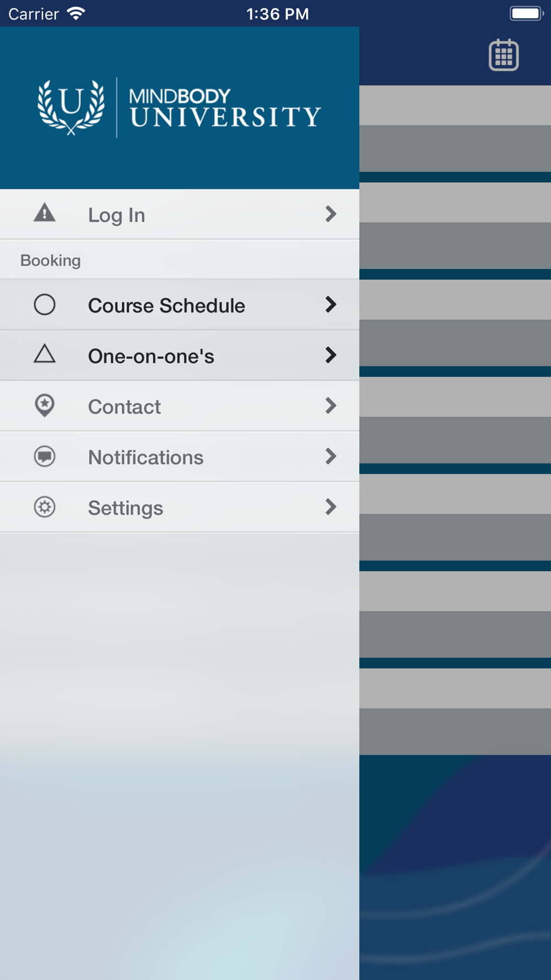Click the chevron on the Notifications row

(x=331, y=456)
